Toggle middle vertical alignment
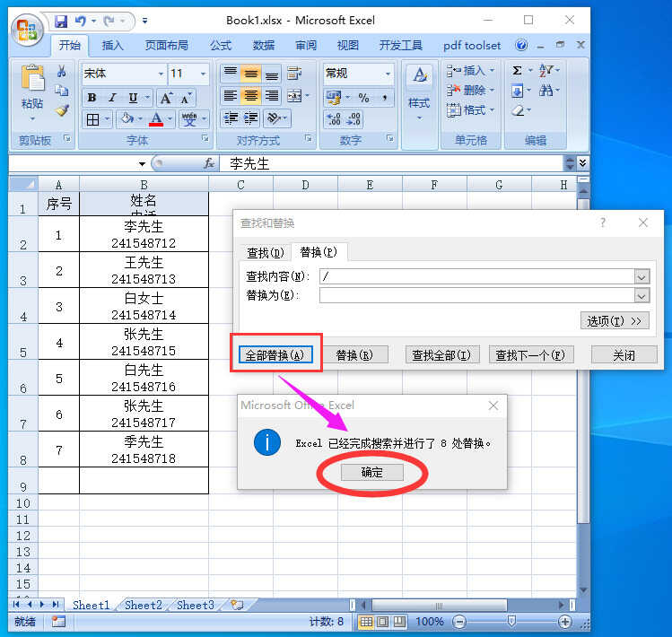The image size is (672, 637). [x=251, y=74]
